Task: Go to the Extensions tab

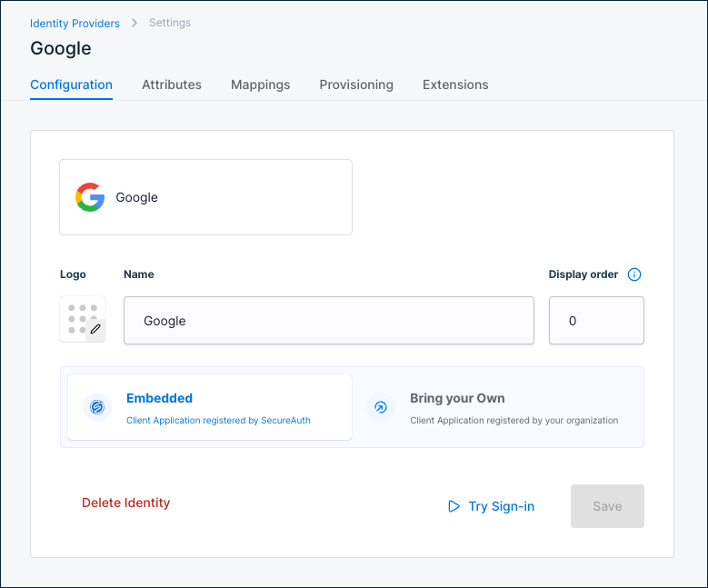Action: 455,85
